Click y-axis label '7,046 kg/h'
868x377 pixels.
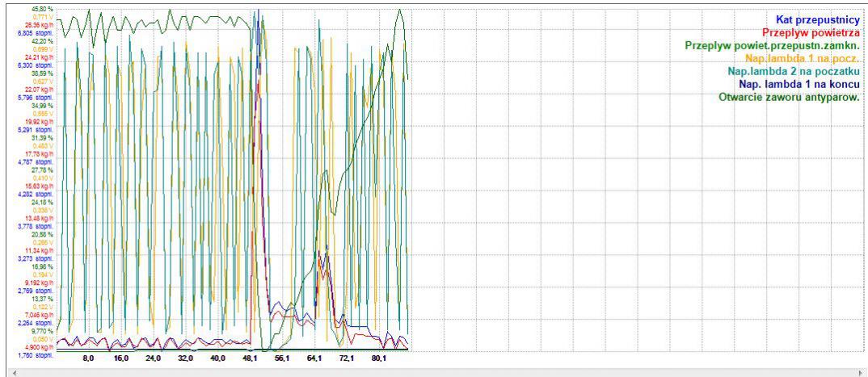(39, 315)
